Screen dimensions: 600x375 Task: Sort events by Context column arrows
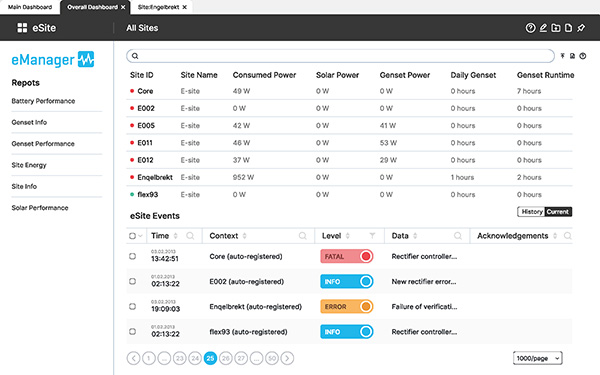(x=245, y=236)
